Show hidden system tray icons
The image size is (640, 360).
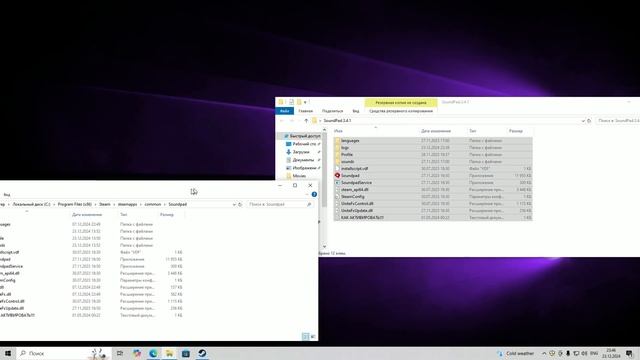click(x=544, y=353)
